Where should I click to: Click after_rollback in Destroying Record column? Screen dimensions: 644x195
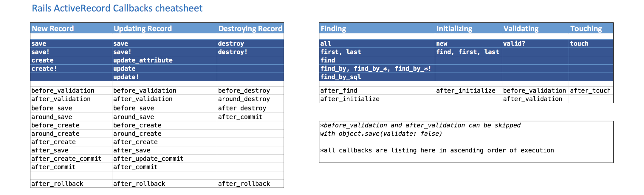(250, 184)
